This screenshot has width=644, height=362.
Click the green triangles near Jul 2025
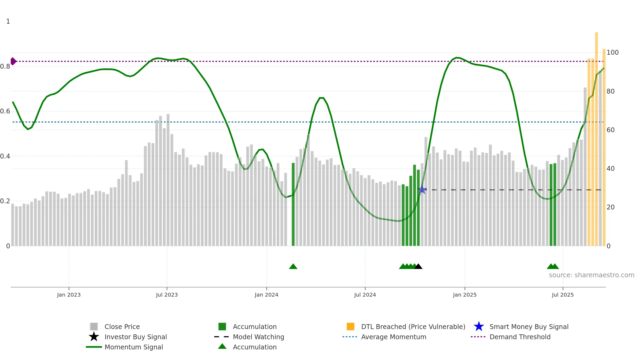click(553, 266)
